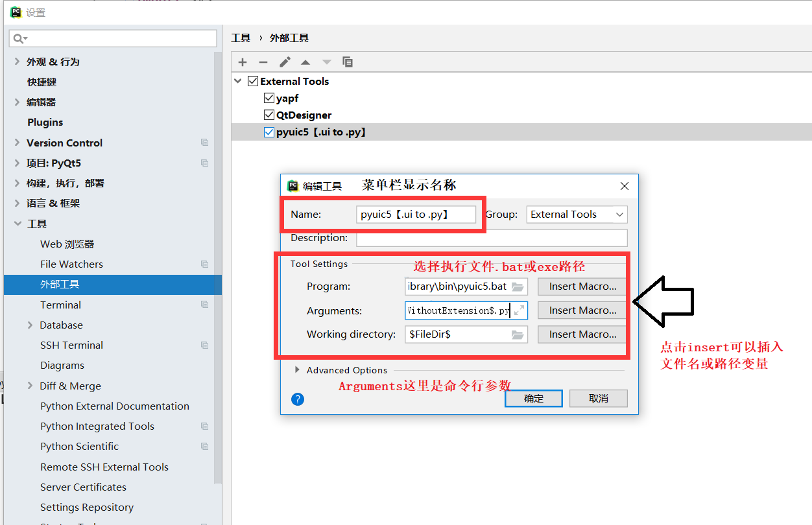
Task: Click 工具 breadcrumb link at top
Action: pyautogui.click(x=241, y=38)
